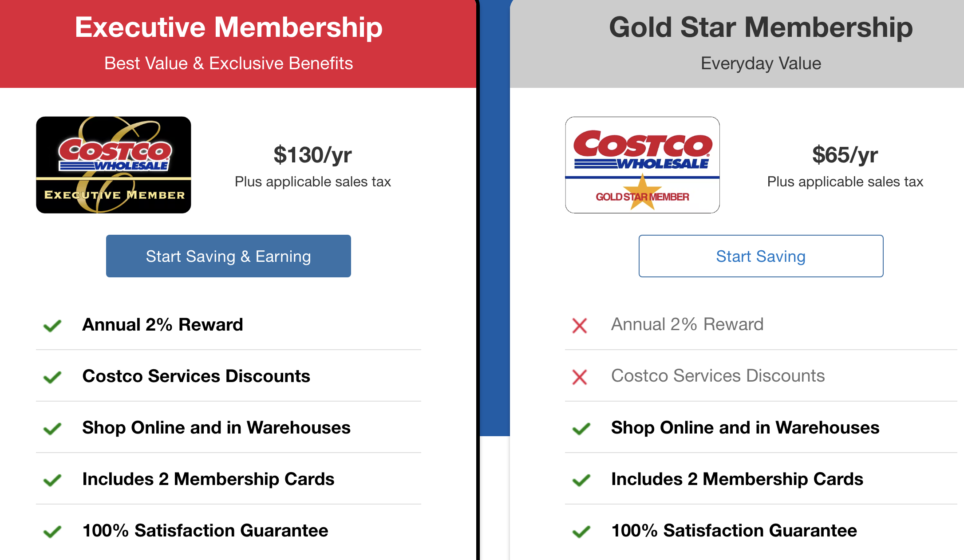Image resolution: width=964 pixels, height=560 pixels.
Task: Click the Start Saving button
Action: pyautogui.click(x=761, y=256)
